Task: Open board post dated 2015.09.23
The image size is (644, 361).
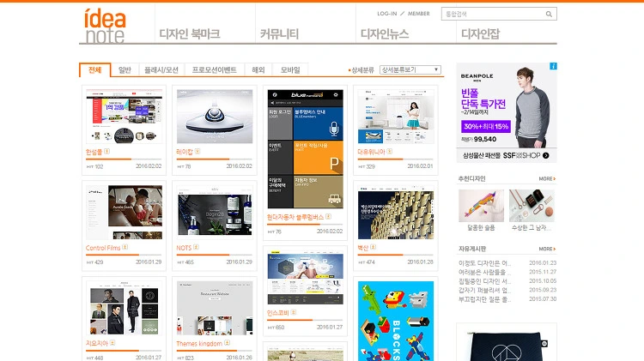Action: [484, 290]
